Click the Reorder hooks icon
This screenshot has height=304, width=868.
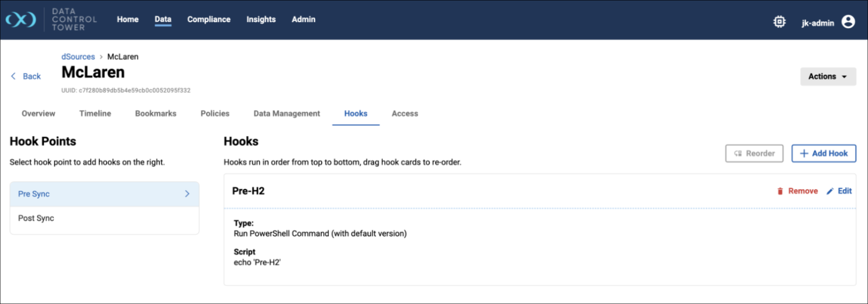coord(738,153)
